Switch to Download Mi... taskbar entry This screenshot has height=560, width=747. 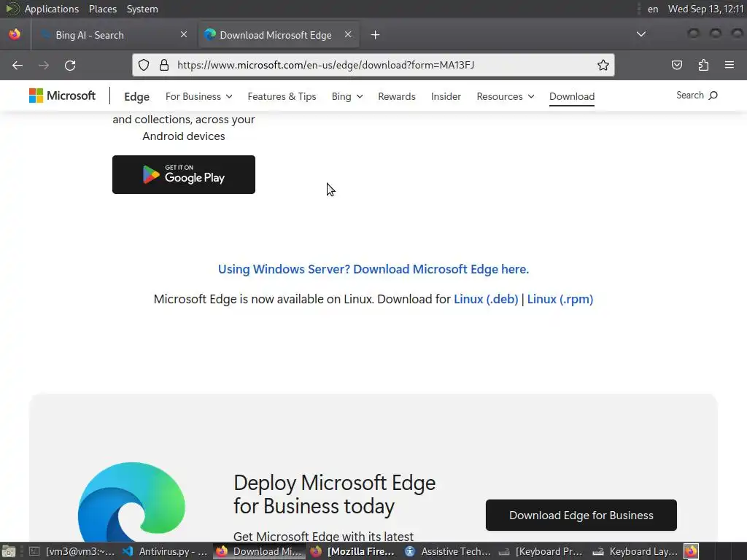coord(259,551)
